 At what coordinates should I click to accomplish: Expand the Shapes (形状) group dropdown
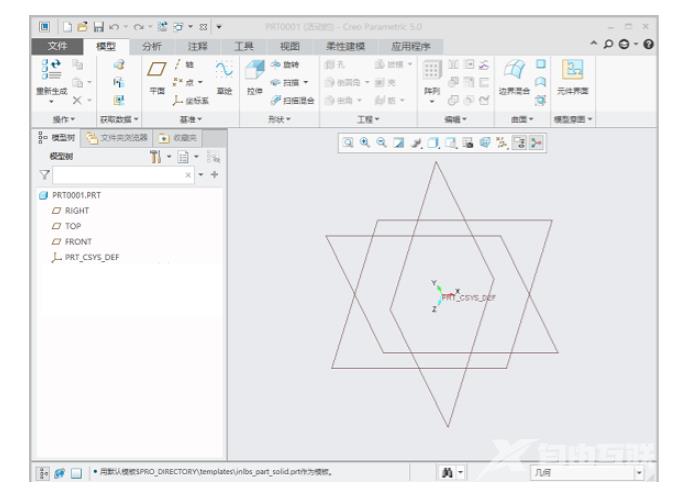point(279,119)
